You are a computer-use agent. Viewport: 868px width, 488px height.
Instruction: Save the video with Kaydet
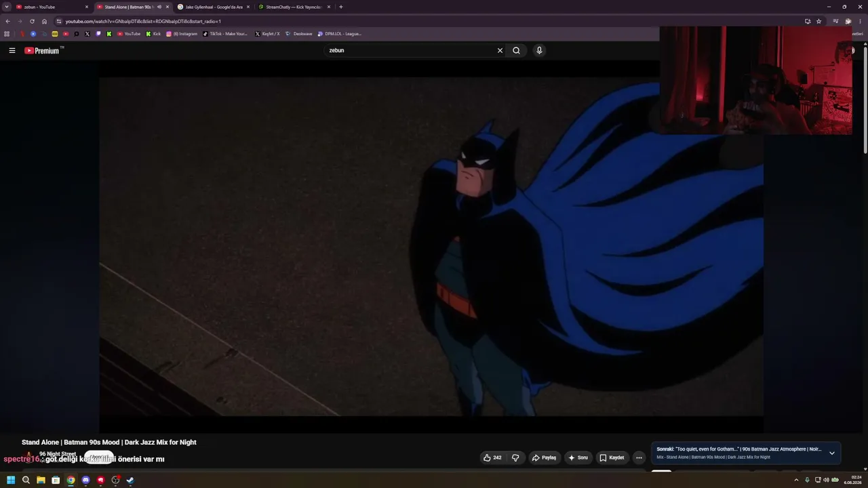point(612,457)
